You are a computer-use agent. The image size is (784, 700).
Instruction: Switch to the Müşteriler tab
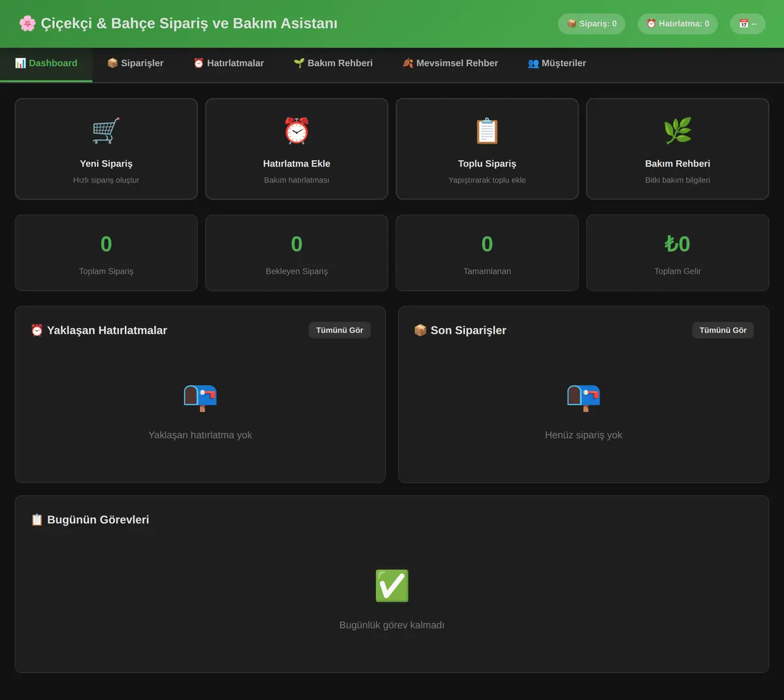click(x=557, y=63)
